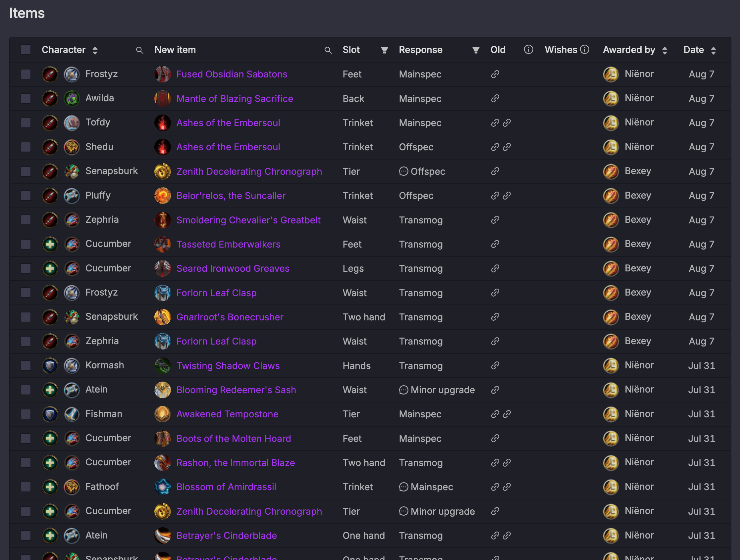Viewport: 740px width, 560px height.
Task: Click the Seared Ironwood Greaves item icon
Action: click(163, 268)
